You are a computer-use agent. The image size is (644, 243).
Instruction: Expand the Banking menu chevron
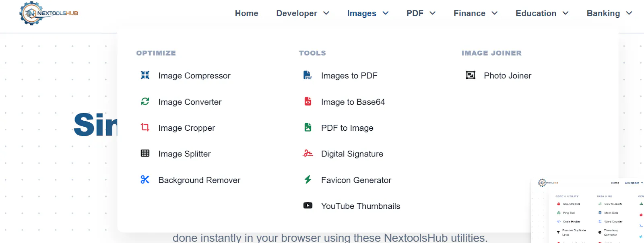[629, 13]
